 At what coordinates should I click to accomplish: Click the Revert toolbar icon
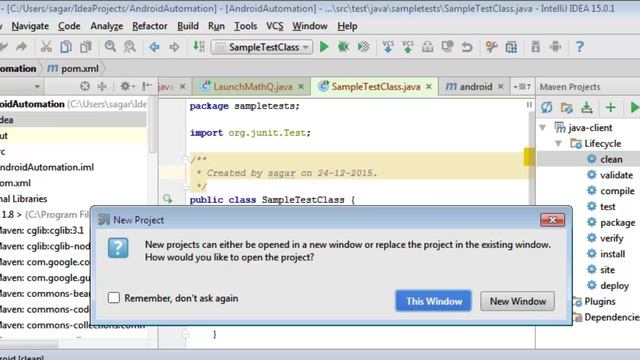coord(467,47)
